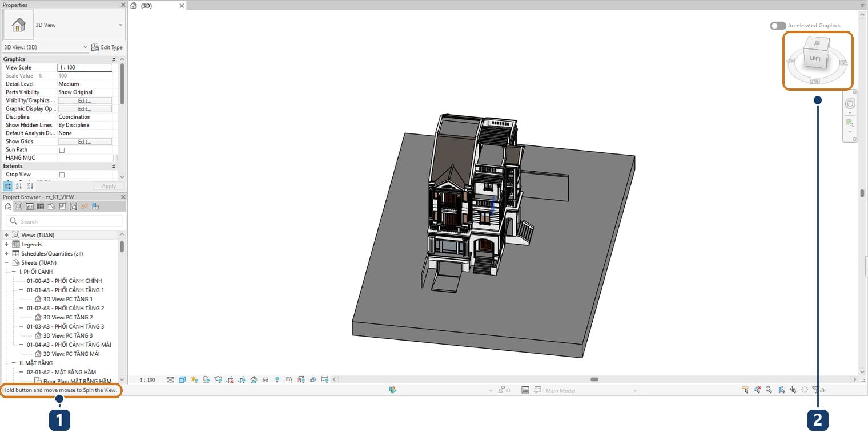
Task: Open the 3D View type selector dropdown
Action: (x=120, y=25)
